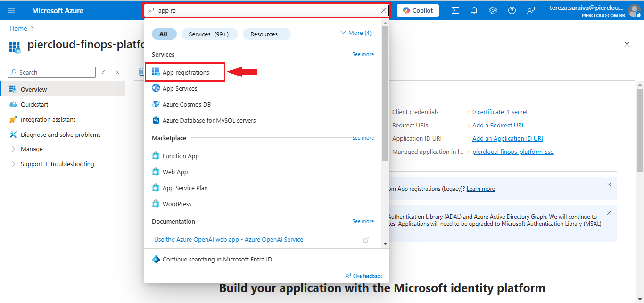
Task: Collapse the left sidebar menu
Action: coord(117,72)
